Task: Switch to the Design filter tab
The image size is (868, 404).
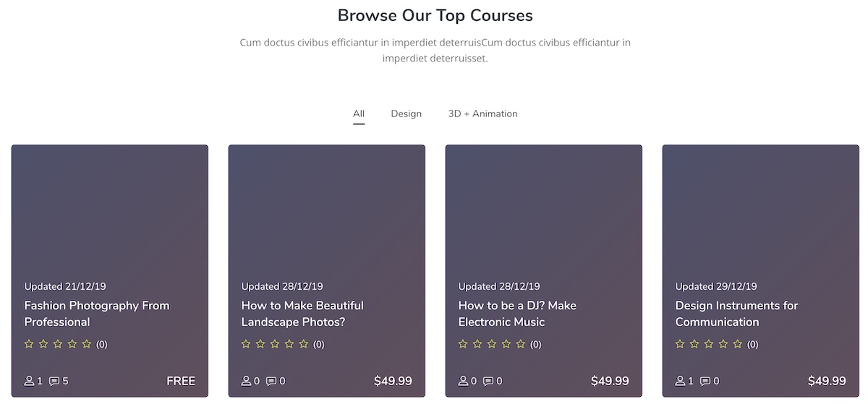Action: 406,113
